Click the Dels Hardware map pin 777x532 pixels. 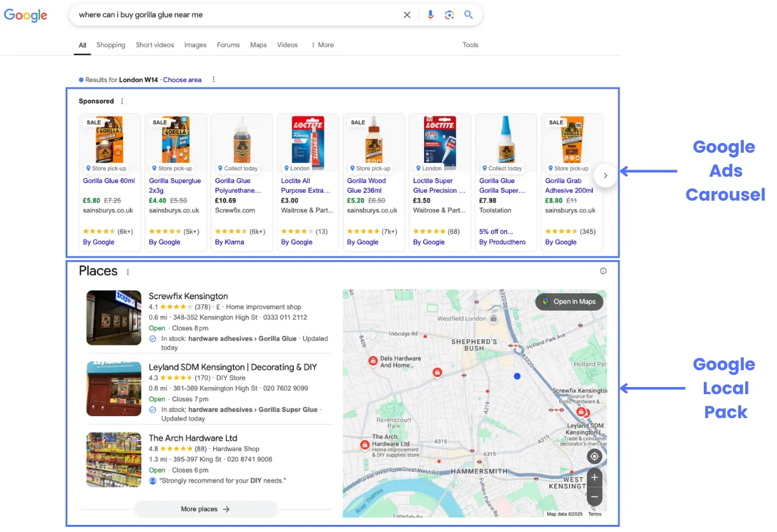(x=373, y=361)
